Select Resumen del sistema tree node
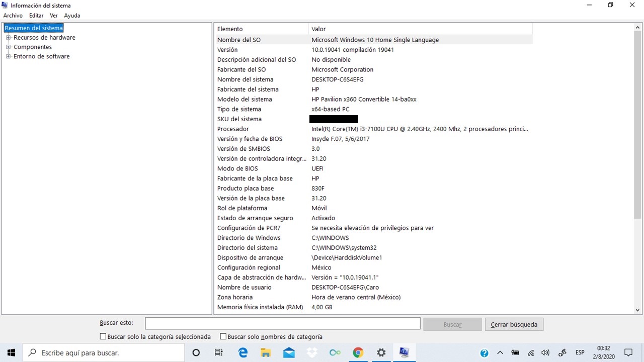 34,28
